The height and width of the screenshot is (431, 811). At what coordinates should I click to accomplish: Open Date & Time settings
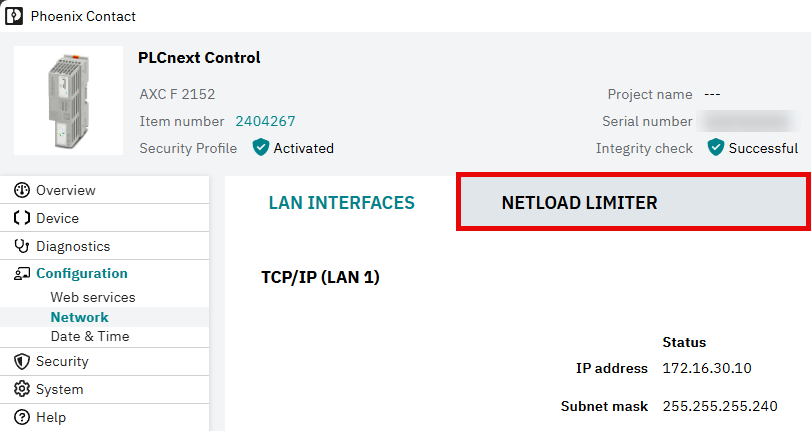[x=90, y=336]
